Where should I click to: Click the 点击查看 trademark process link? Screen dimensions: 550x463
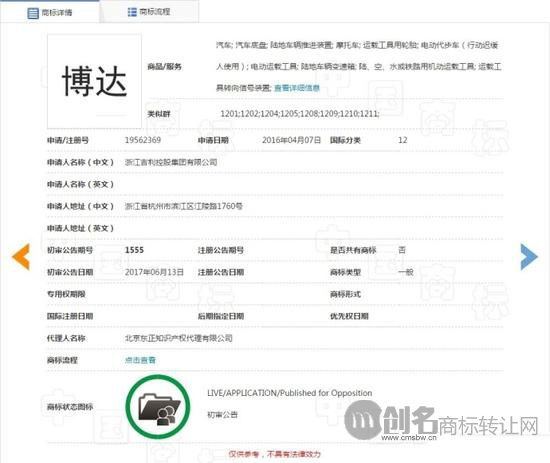(x=140, y=360)
